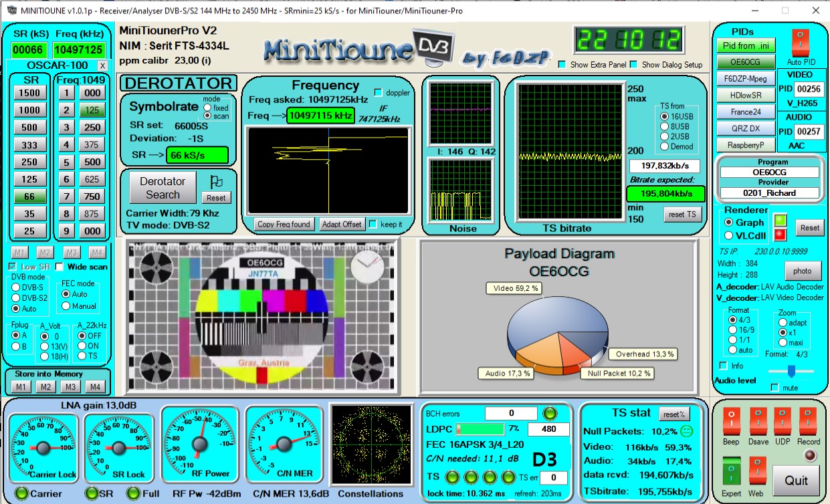
Task: Select 13(V) A_Volt option
Action: pyautogui.click(x=45, y=346)
